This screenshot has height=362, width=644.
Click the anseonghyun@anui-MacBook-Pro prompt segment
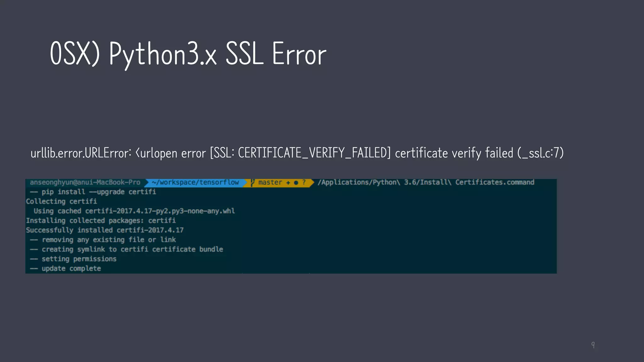pyautogui.click(x=85, y=183)
